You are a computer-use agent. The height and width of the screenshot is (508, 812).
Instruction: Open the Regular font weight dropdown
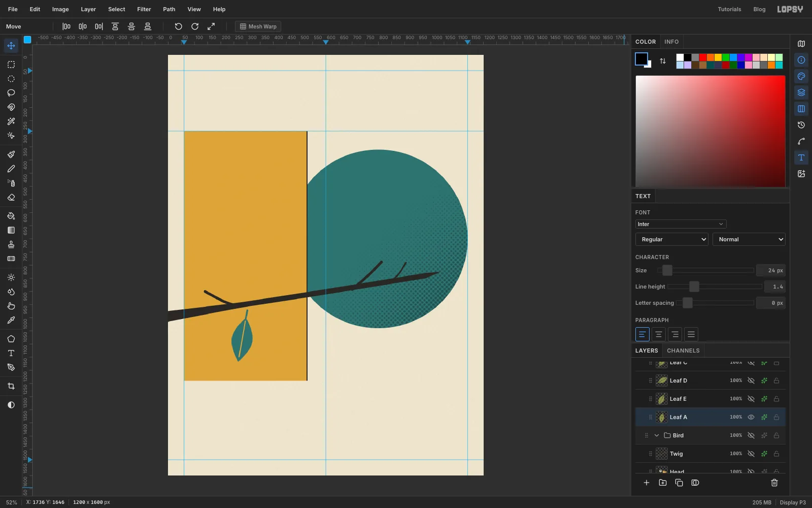pyautogui.click(x=672, y=239)
